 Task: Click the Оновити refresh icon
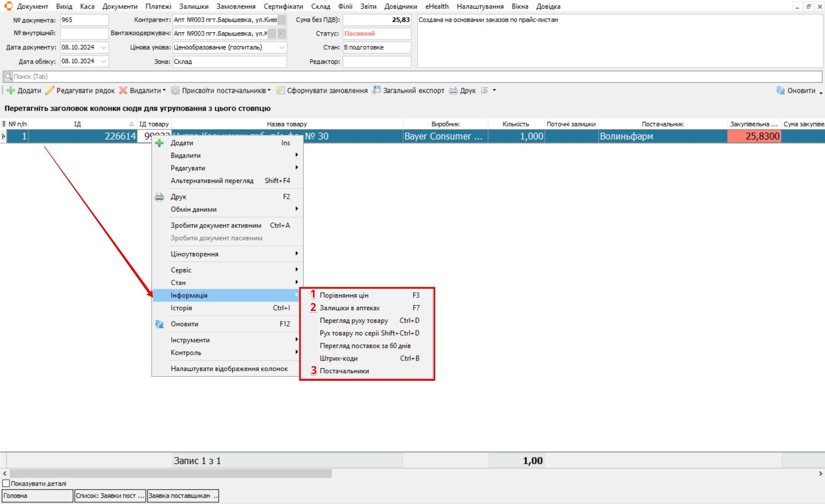(x=781, y=91)
